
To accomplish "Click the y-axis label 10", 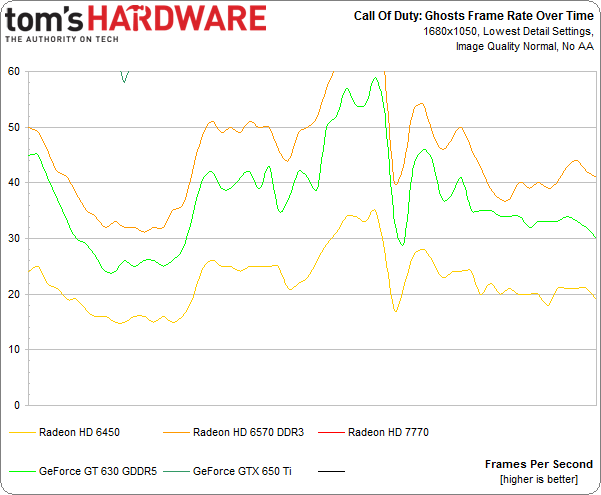I will coord(14,350).
